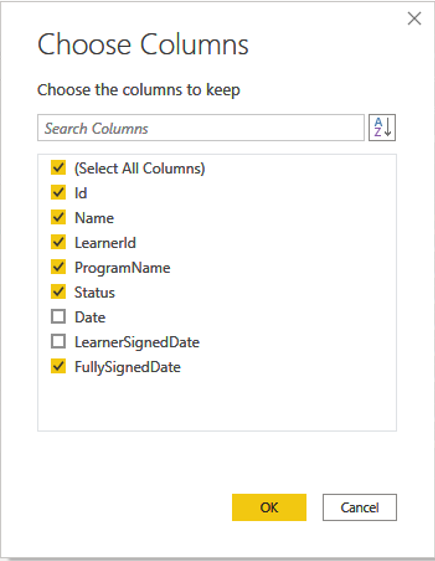
Task: Confirm selection with the OK button
Action: tap(269, 507)
